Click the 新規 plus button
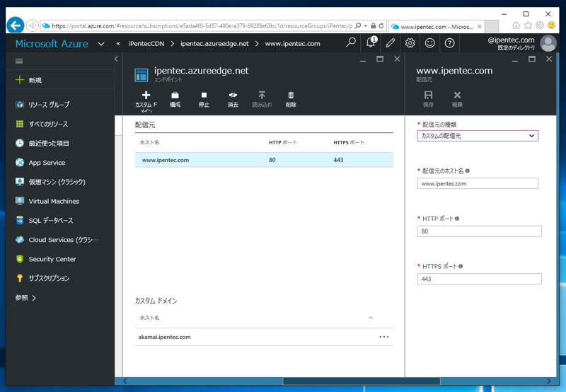566x392 pixels. (29, 80)
